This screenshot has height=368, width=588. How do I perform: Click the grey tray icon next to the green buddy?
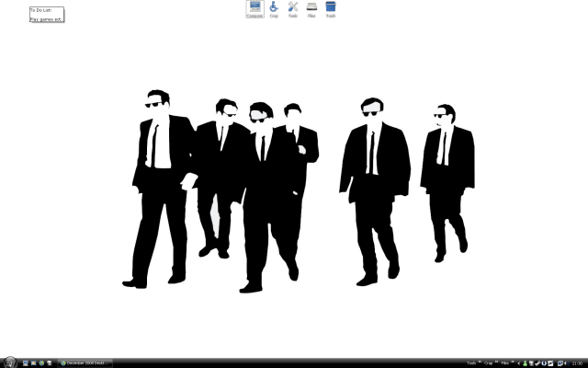pos(531,363)
